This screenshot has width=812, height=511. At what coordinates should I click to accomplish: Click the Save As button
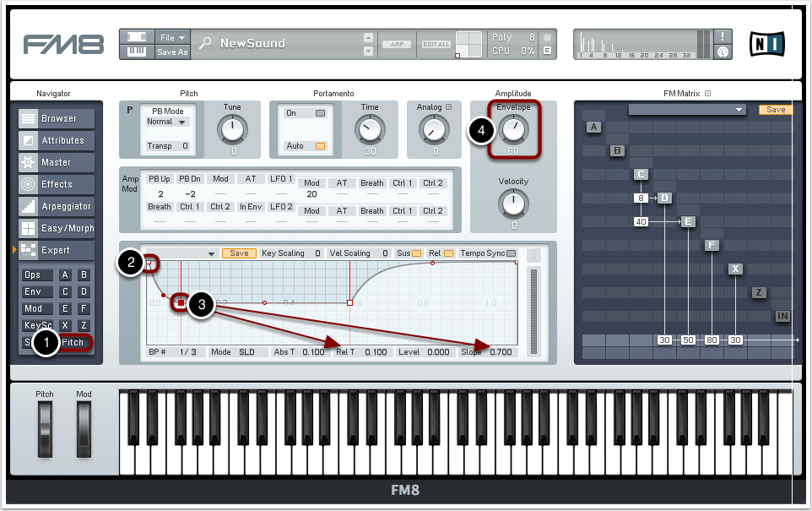pos(173,52)
